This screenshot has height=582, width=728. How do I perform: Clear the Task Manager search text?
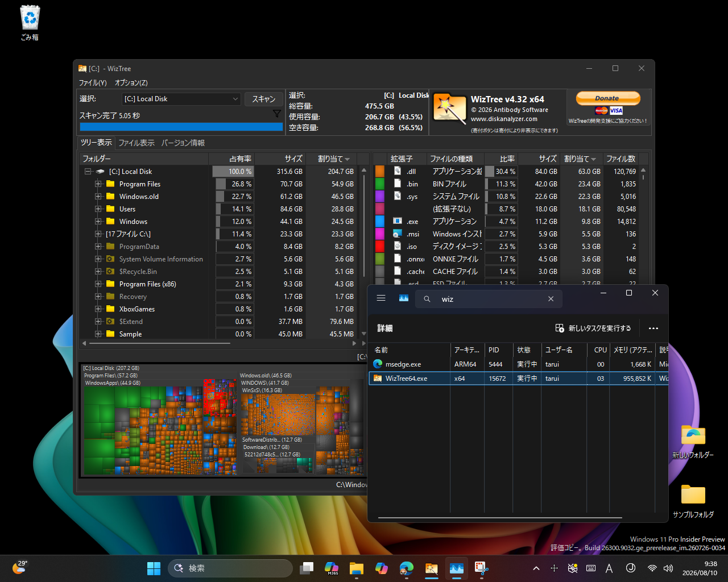pos(551,299)
